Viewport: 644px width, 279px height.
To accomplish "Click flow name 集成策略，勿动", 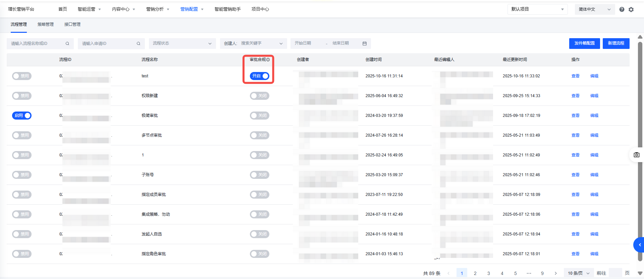I will click(x=156, y=214).
